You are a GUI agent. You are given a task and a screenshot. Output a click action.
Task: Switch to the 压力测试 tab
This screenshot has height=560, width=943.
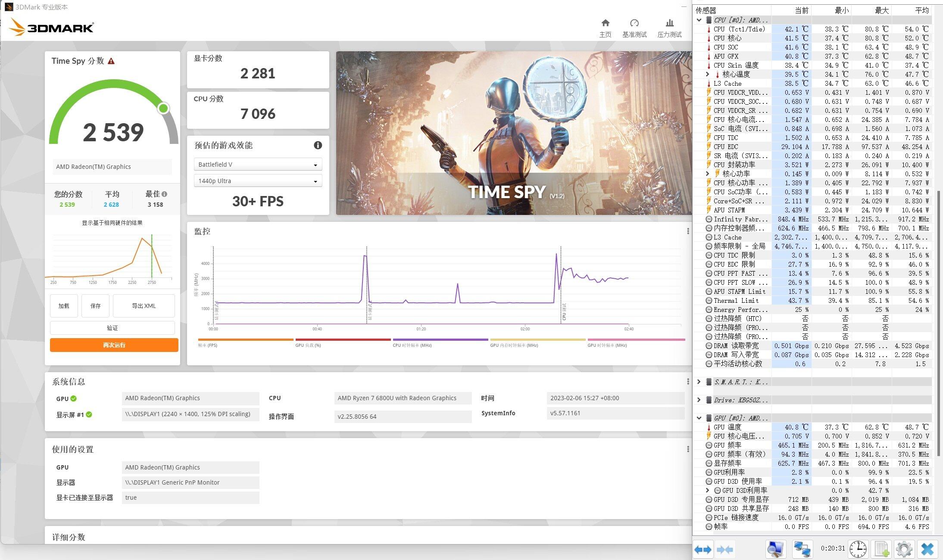coord(669,28)
